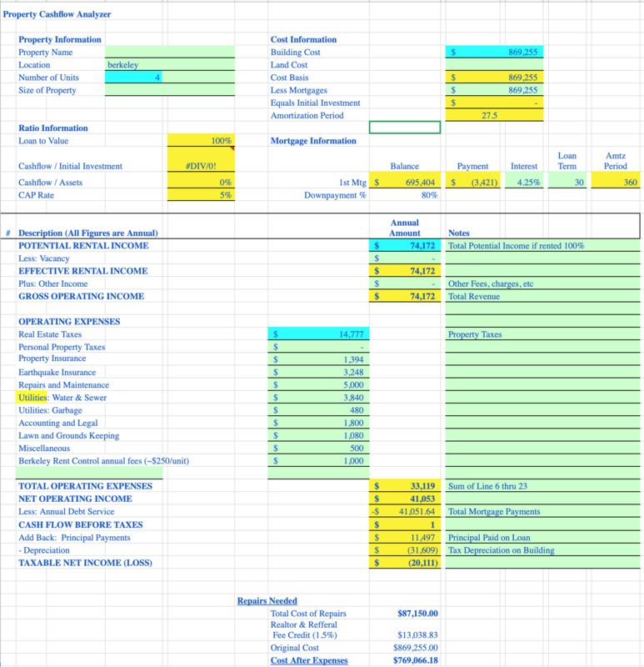
Task: Click the OPERATING EXPENSES section heading
Action: pos(69,321)
